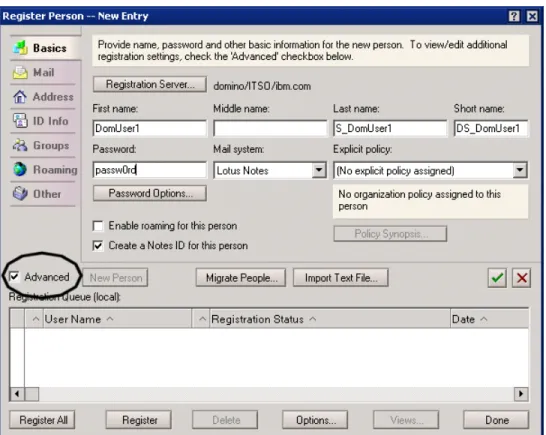Click the ID Info badge icon
This screenshot has width=546, height=435.
click(20, 121)
